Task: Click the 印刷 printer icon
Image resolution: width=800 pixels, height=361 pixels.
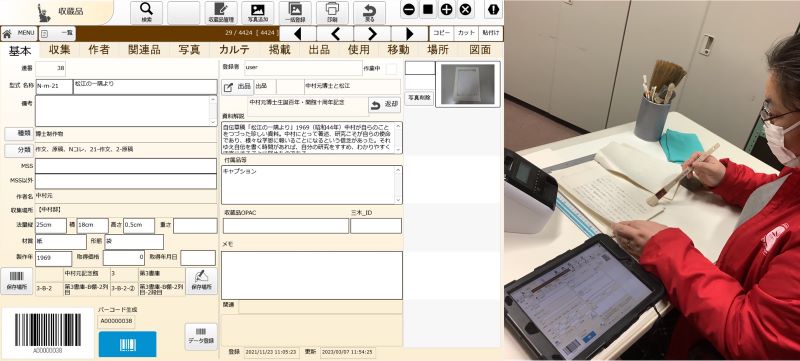Action: click(332, 12)
